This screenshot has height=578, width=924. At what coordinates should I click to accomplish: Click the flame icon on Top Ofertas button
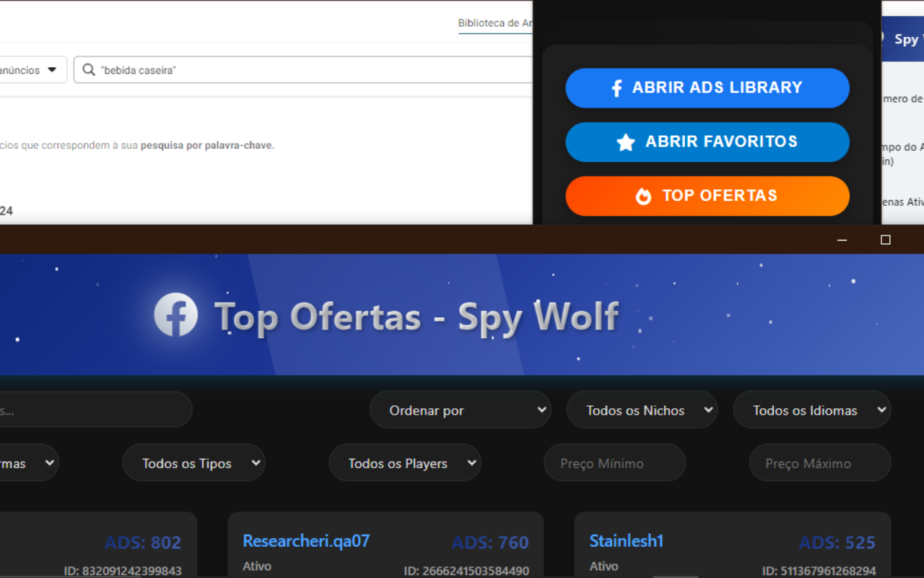643,196
